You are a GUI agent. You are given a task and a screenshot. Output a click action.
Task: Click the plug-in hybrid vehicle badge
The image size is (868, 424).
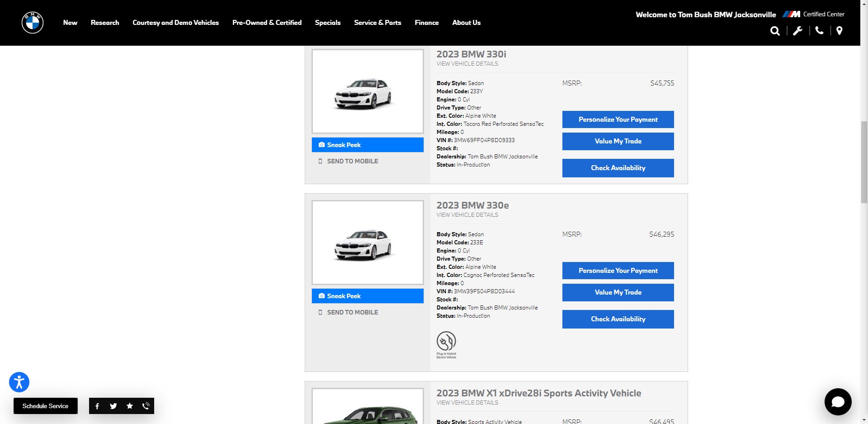click(x=446, y=345)
